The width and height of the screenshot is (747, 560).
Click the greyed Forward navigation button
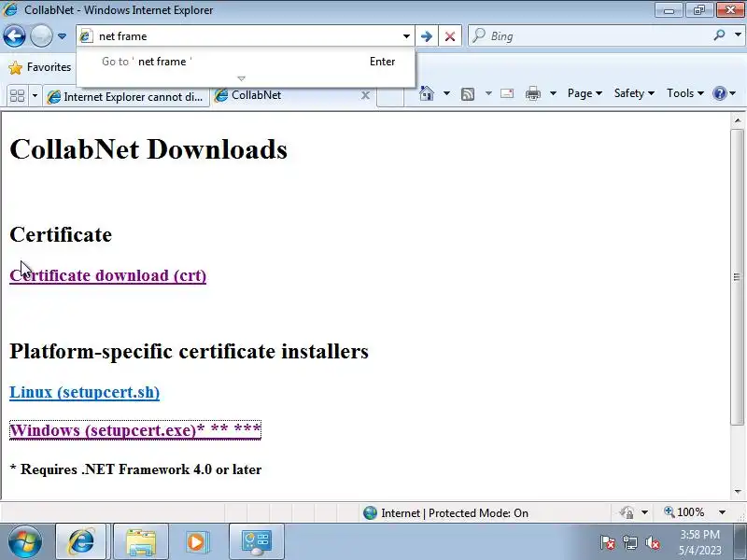[41, 36]
